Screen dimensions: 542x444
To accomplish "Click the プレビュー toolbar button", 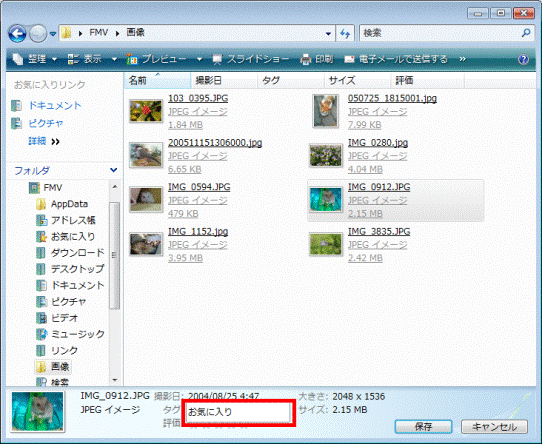I will tap(157, 59).
